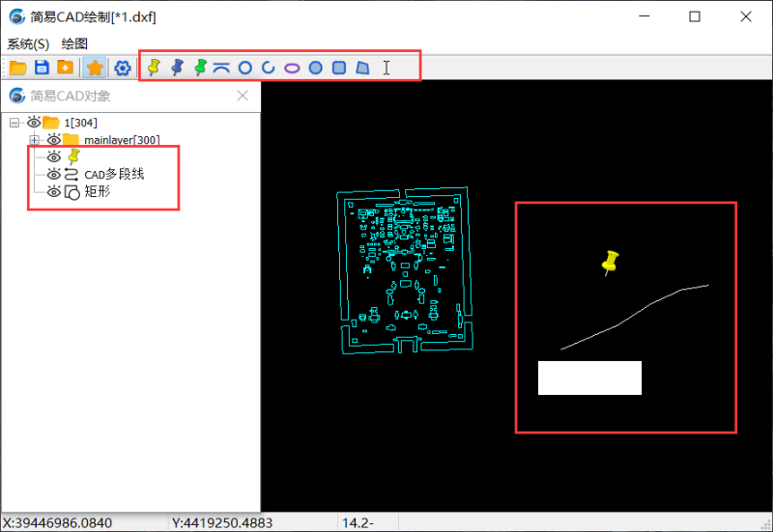Open the 系统(S) menu
The width and height of the screenshot is (773, 532).
[x=28, y=43]
